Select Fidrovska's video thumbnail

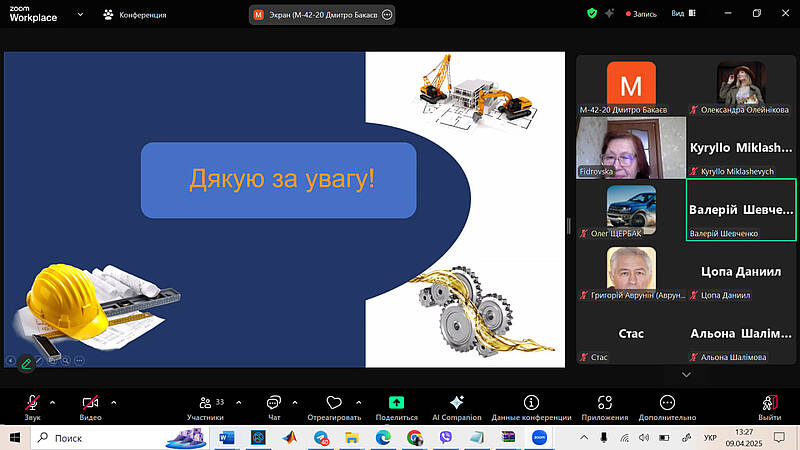coord(631,148)
